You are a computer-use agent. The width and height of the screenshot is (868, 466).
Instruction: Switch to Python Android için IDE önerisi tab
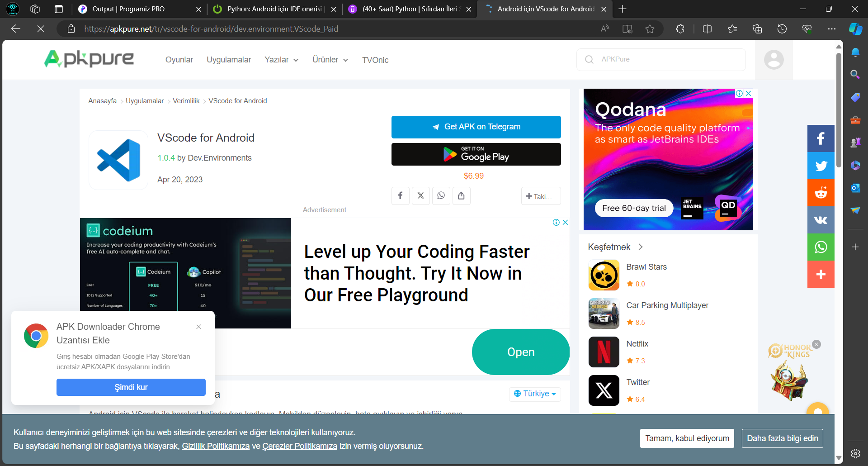pos(274,9)
